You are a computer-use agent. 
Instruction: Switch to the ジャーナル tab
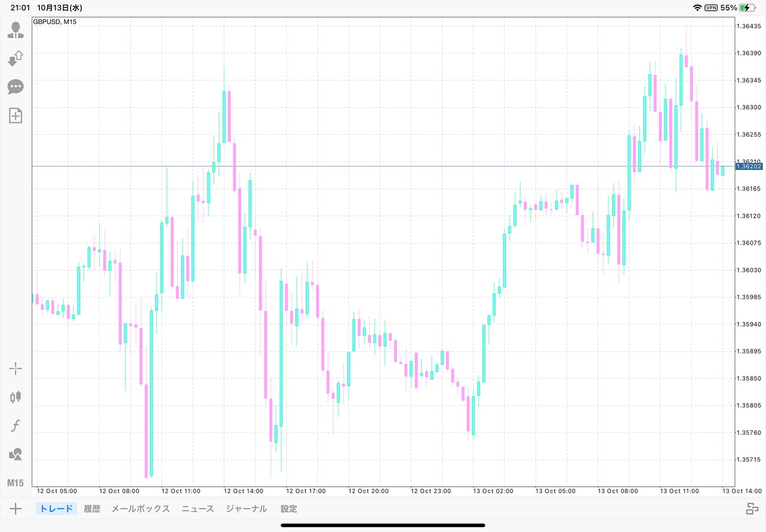point(247,509)
